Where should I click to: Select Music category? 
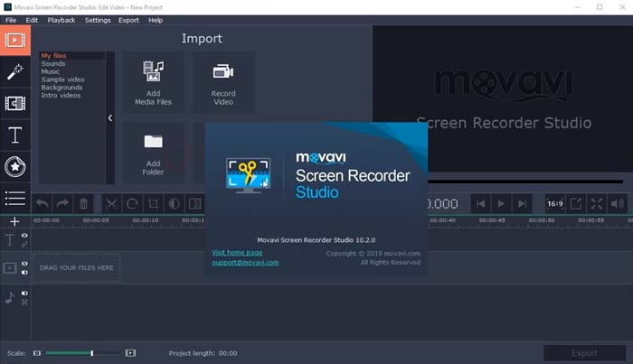50,71
